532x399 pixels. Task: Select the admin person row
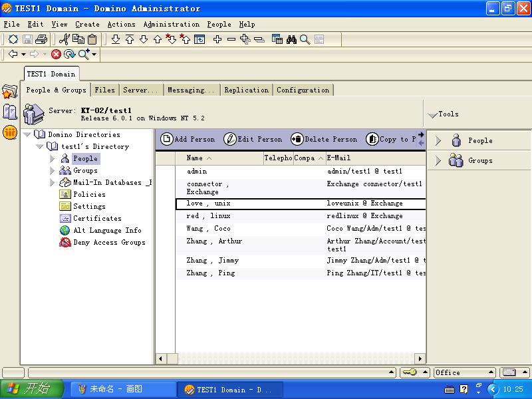coord(301,171)
